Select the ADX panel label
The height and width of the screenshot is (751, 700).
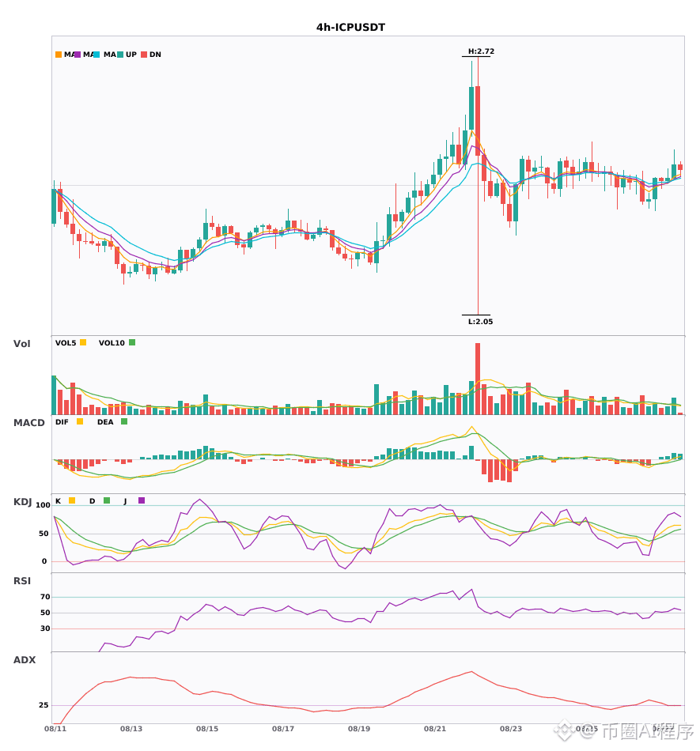click(x=25, y=660)
